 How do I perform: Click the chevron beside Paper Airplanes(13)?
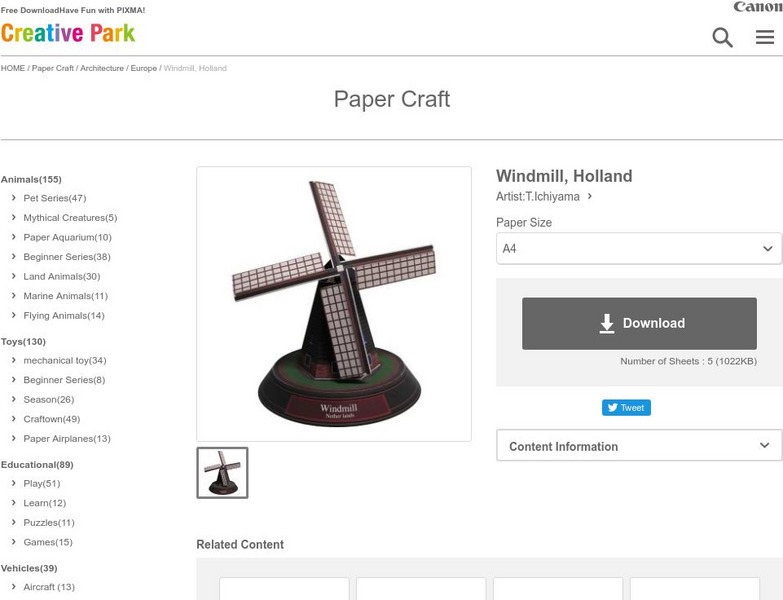[x=13, y=438]
